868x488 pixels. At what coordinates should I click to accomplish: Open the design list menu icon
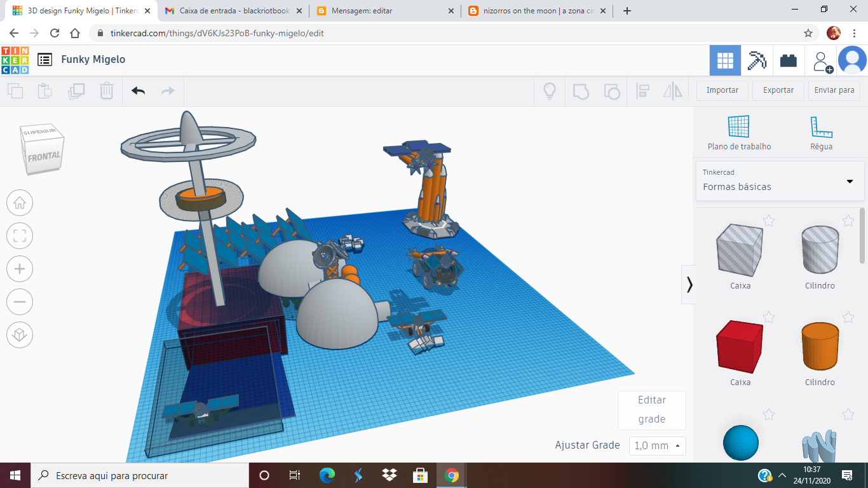(44, 60)
